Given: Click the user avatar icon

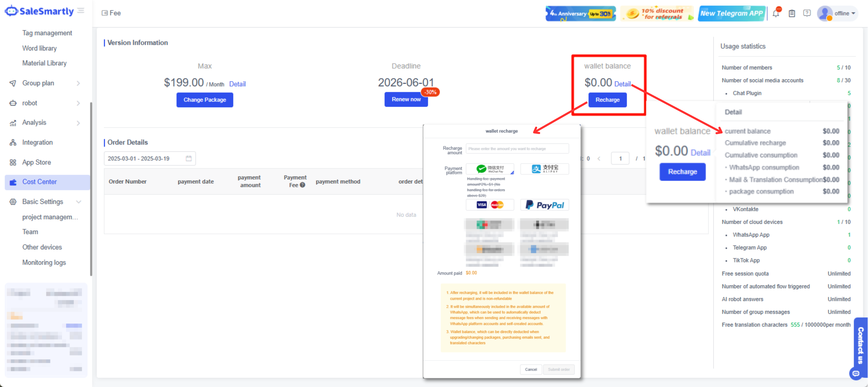Looking at the screenshot, I should (x=825, y=13).
